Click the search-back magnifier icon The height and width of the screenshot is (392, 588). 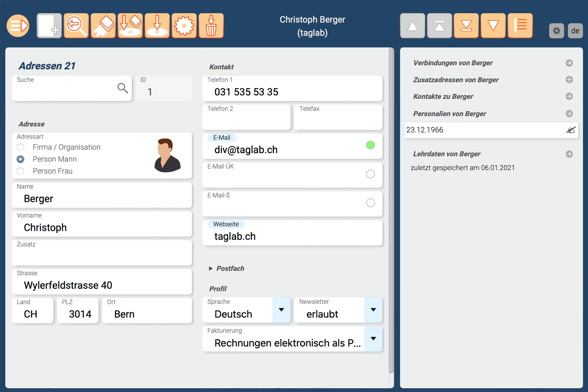[76, 26]
